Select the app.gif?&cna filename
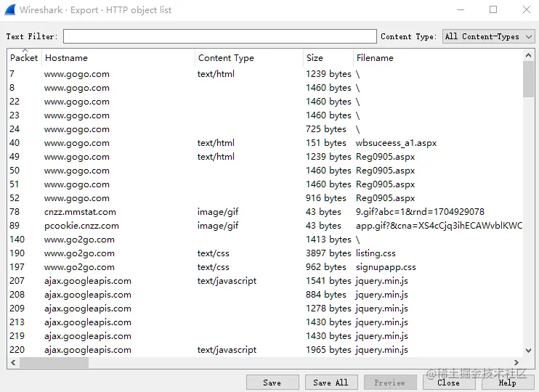Screen dimensions: 539x392 pyautogui.click(x=439, y=226)
